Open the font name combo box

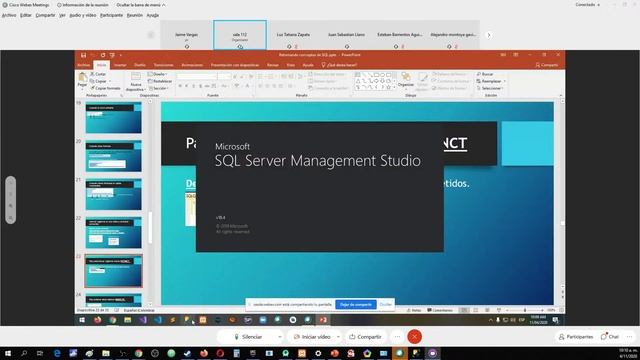(x=196, y=76)
